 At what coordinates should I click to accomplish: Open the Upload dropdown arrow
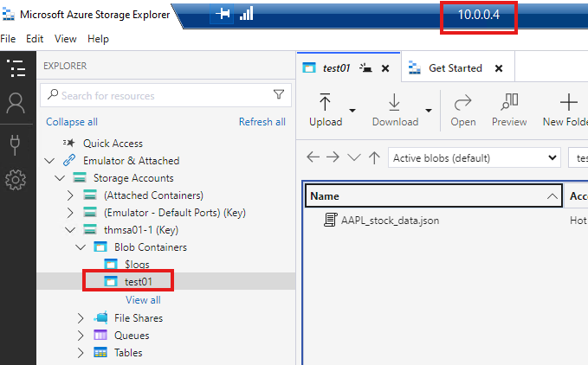click(x=352, y=110)
